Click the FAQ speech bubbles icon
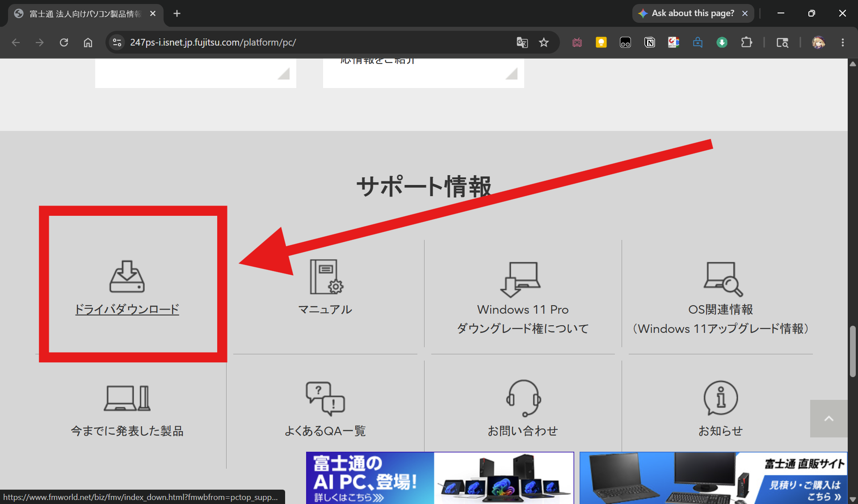This screenshot has height=504, width=858. click(x=325, y=398)
